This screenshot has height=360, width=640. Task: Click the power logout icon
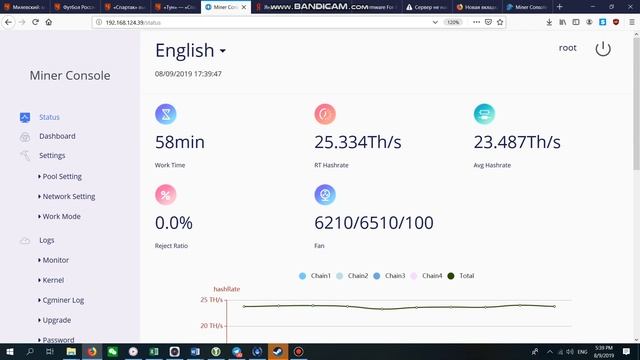(x=603, y=49)
